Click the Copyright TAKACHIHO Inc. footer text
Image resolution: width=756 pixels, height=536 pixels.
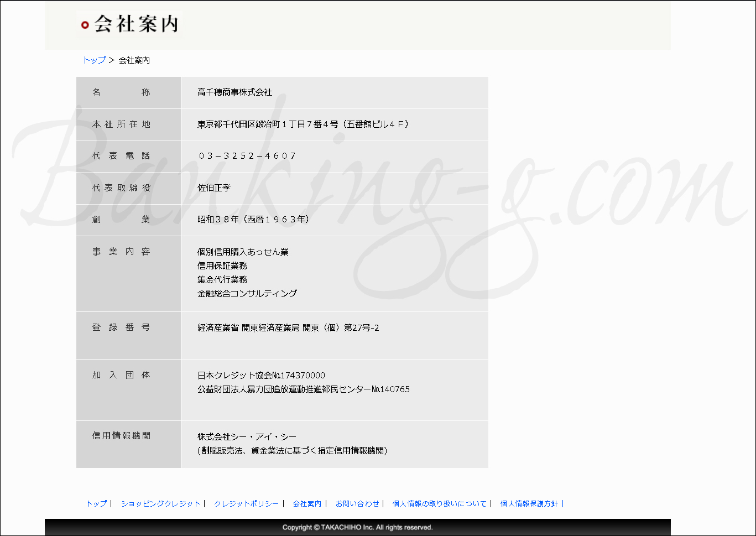[x=357, y=527]
